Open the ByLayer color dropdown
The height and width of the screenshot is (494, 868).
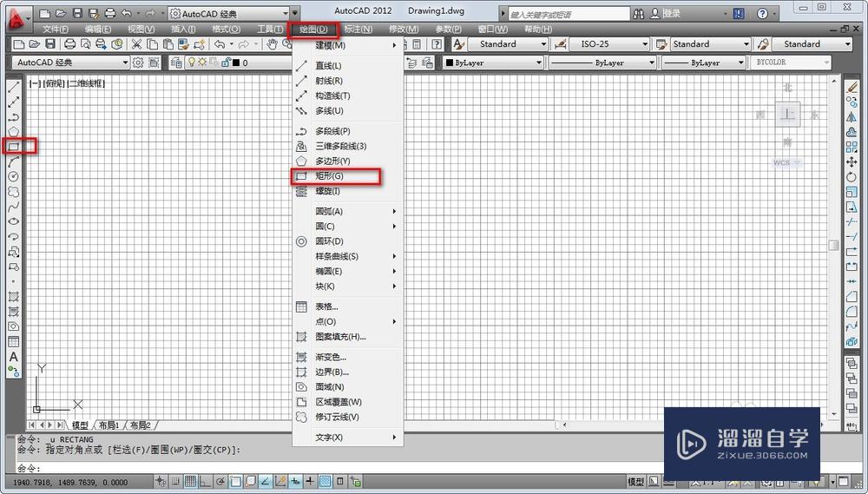point(493,63)
